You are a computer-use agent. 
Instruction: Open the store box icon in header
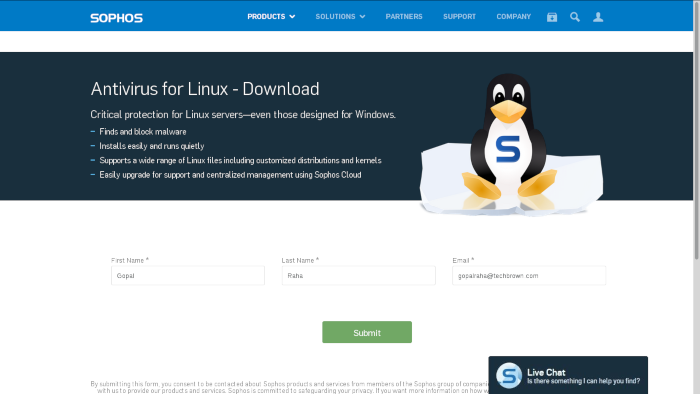(x=552, y=17)
